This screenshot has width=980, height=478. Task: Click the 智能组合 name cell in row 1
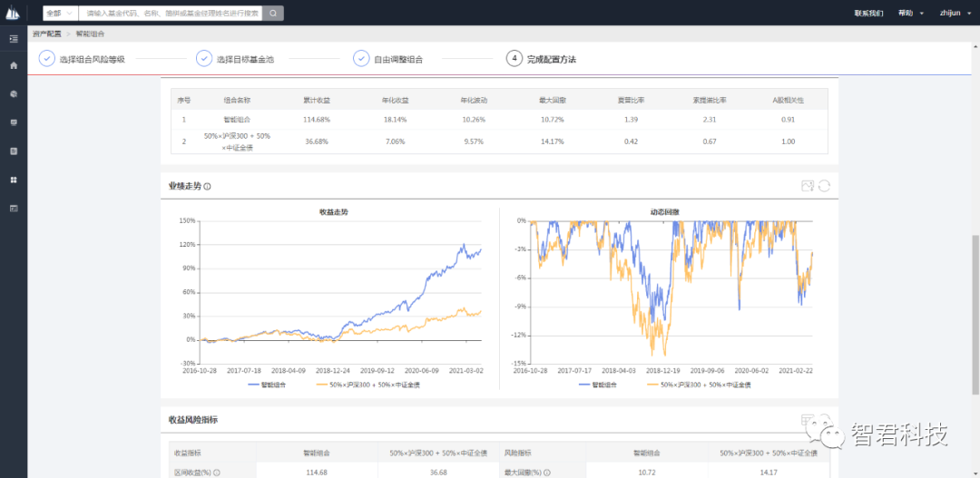[238, 119]
